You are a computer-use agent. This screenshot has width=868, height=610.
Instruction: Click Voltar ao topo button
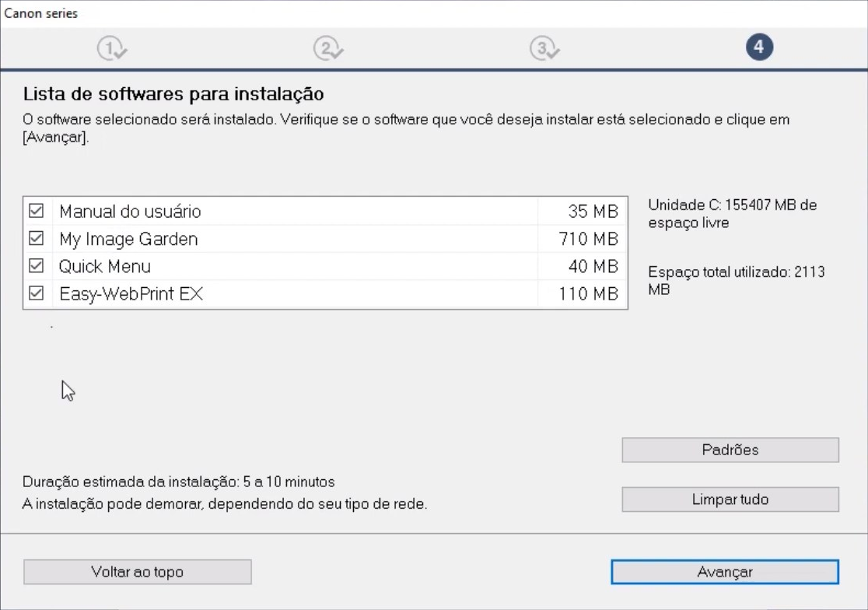pos(138,572)
